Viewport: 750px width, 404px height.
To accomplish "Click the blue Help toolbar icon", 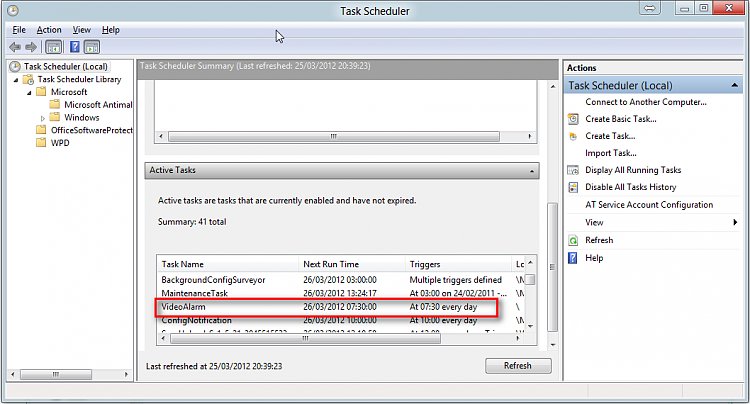I will [x=75, y=47].
